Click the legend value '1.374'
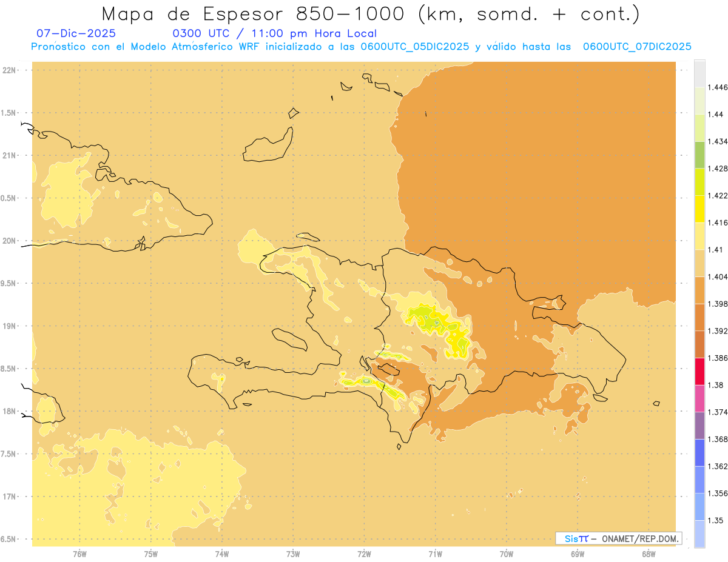This screenshot has height=562, width=728. [717, 412]
